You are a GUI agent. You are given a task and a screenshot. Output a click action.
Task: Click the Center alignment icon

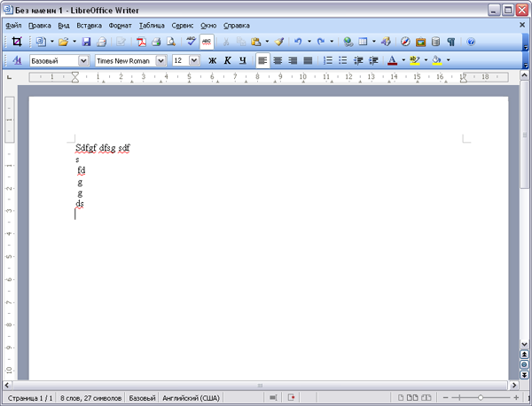(x=278, y=60)
